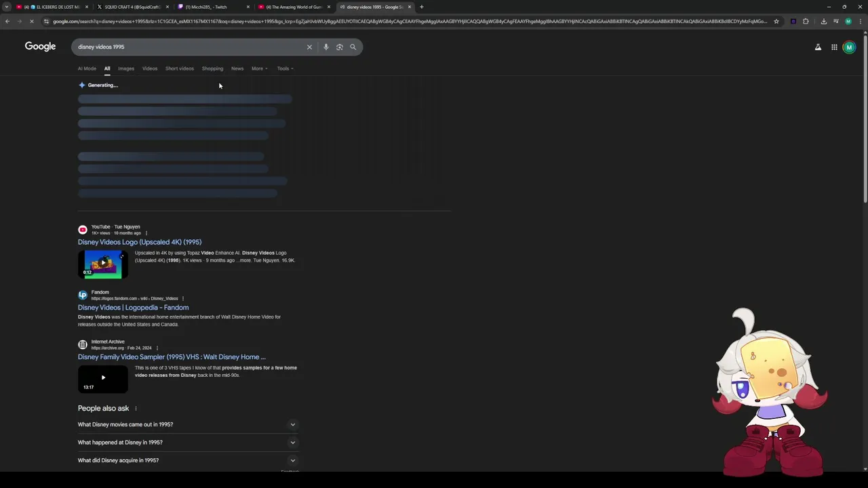This screenshot has height=488, width=868.
Task: Open search by image camera icon
Action: tap(340, 47)
